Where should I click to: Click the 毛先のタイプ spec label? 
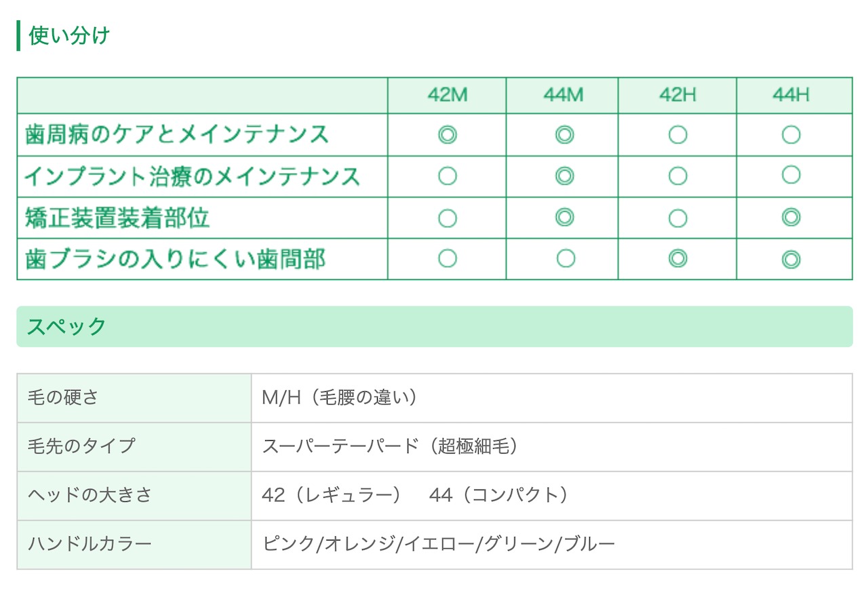81,446
